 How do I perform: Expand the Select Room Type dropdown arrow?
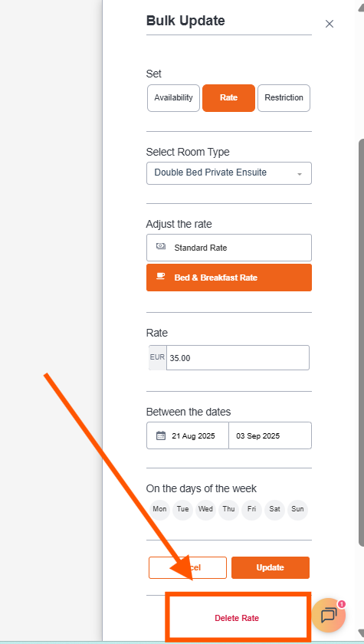pos(300,174)
